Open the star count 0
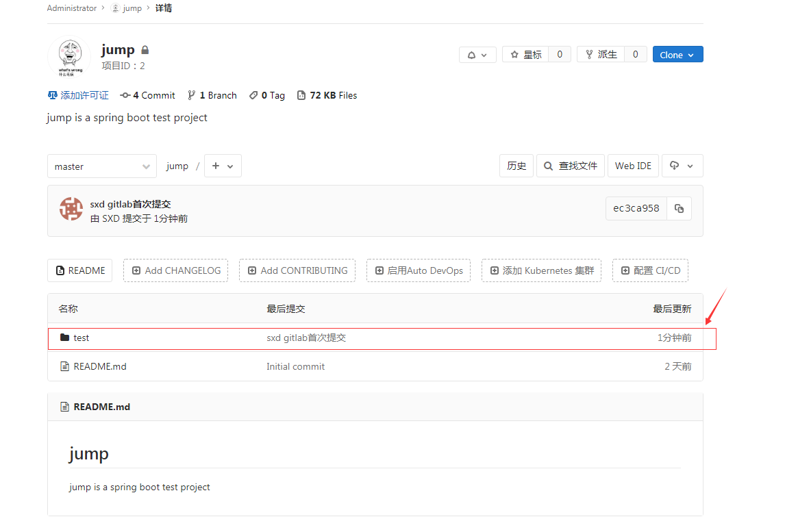This screenshot has width=785, height=532. [x=560, y=55]
